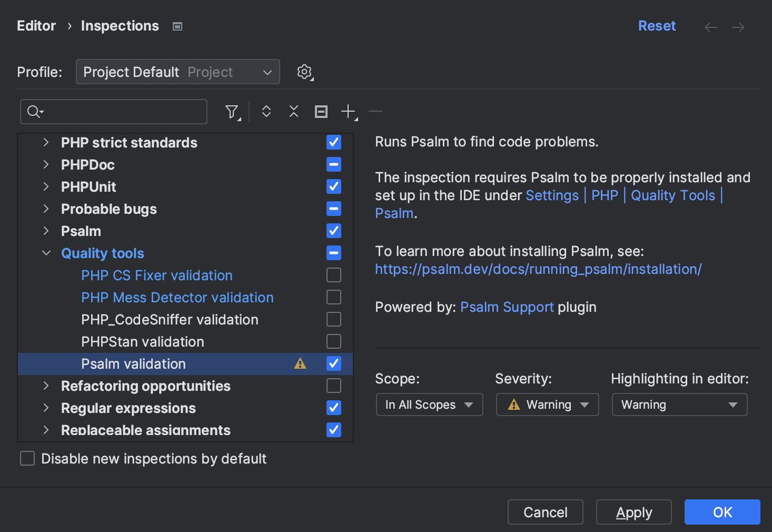Navigate back with the left arrow
The height and width of the screenshot is (532, 772).
[x=711, y=27]
